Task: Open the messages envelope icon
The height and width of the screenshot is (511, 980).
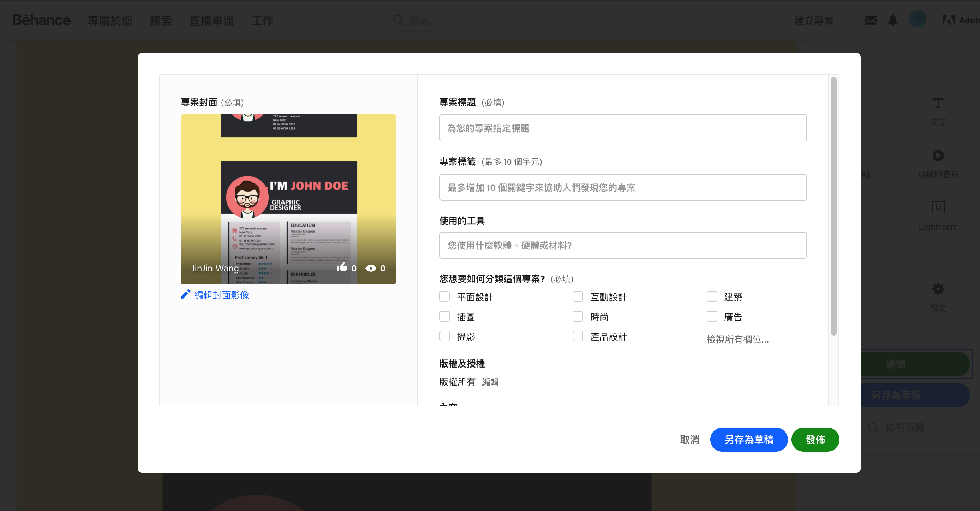Action: pos(871,20)
